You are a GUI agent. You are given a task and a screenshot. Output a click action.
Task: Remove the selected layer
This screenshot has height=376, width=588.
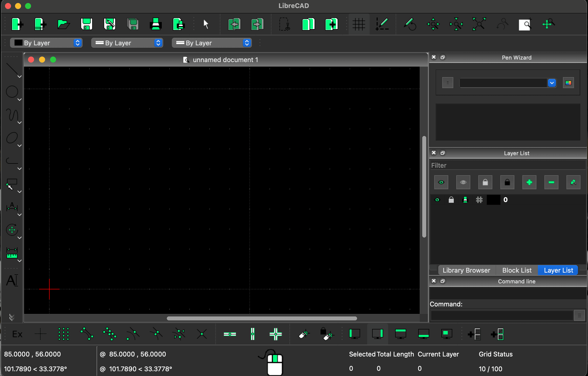click(x=551, y=182)
